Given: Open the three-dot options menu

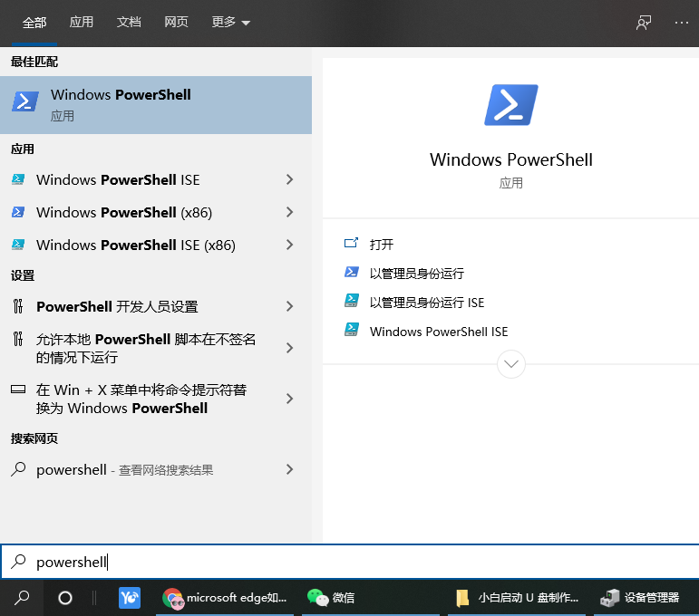Looking at the screenshot, I should pyautogui.click(x=682, y=23).
